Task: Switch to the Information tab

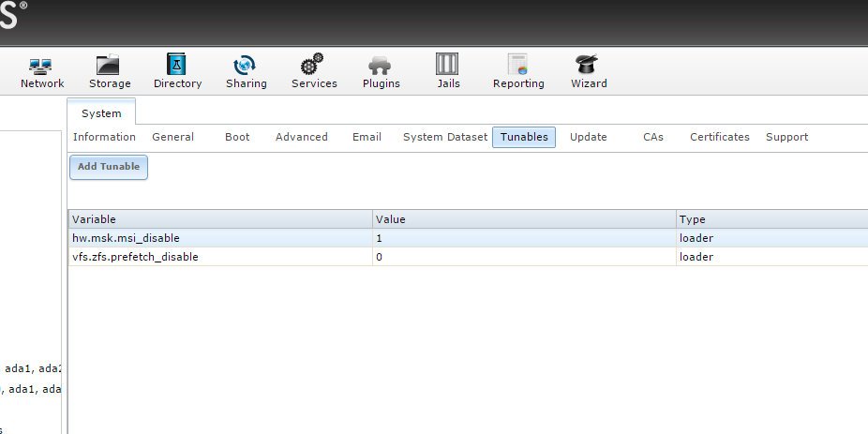Action: (104, 137)
